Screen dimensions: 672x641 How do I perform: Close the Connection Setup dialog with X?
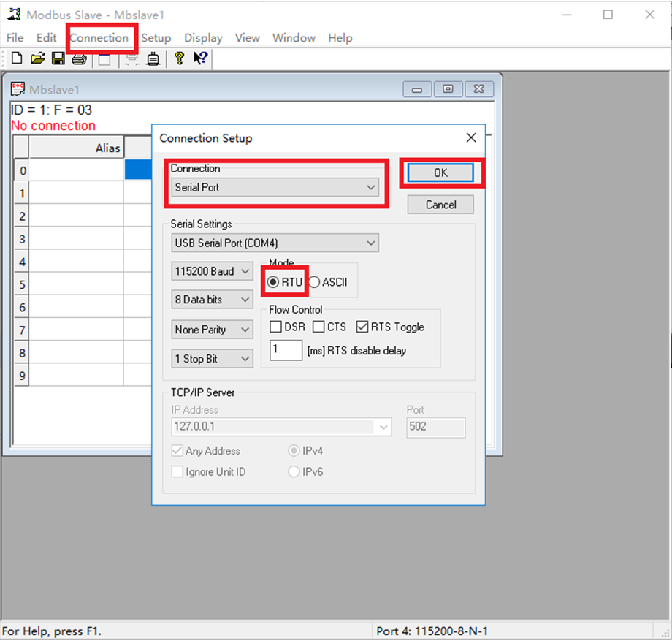click(x=471, y=137)
